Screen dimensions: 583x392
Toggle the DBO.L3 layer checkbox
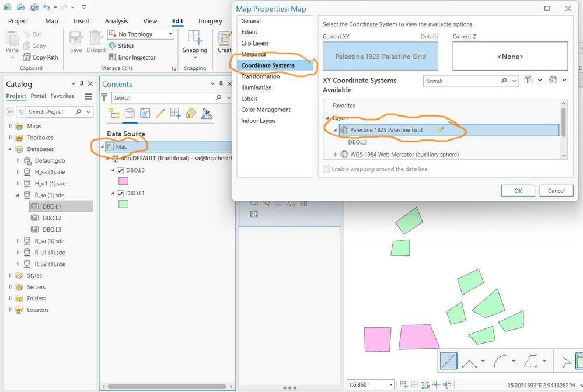120,170
